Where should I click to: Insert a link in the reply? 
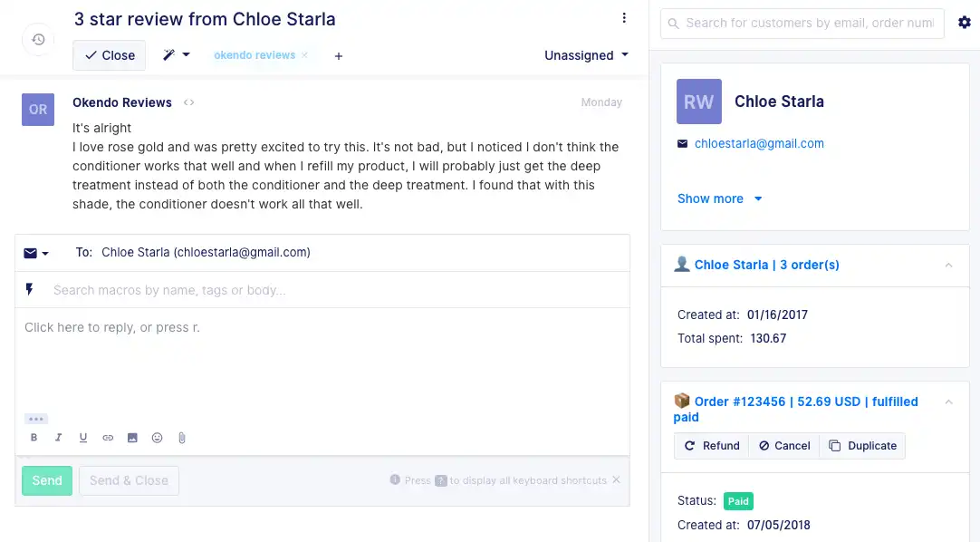[108, 438]
